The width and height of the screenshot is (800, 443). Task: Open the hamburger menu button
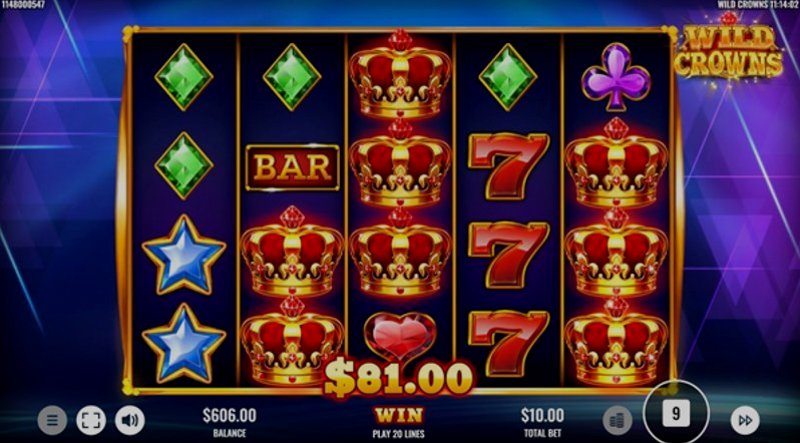(52, 421)
